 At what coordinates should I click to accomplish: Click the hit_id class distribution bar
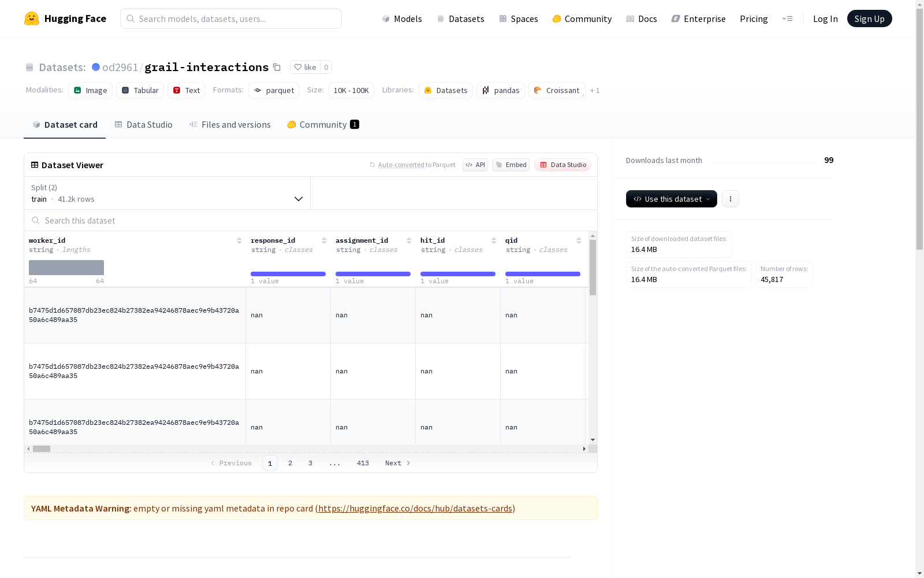[458, 274]
